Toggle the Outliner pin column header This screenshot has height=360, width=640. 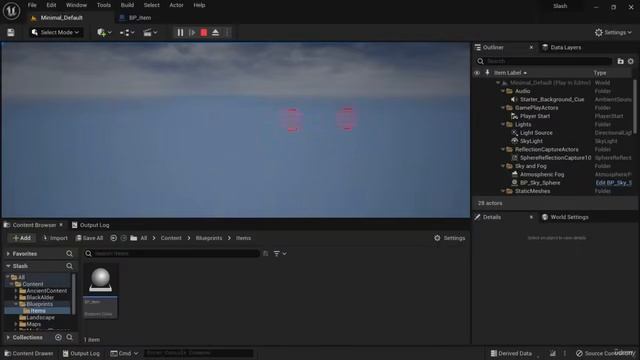point(487,73)
